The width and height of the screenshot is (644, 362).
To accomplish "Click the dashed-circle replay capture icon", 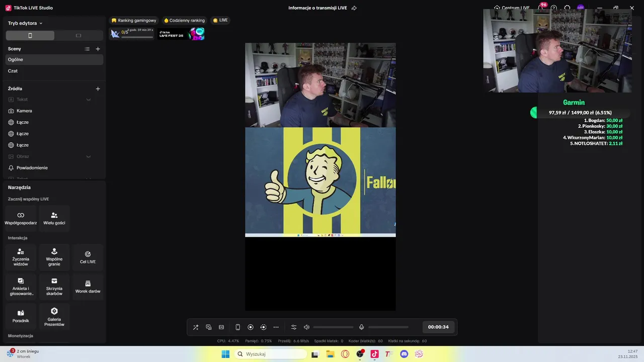I will (263, 327).
